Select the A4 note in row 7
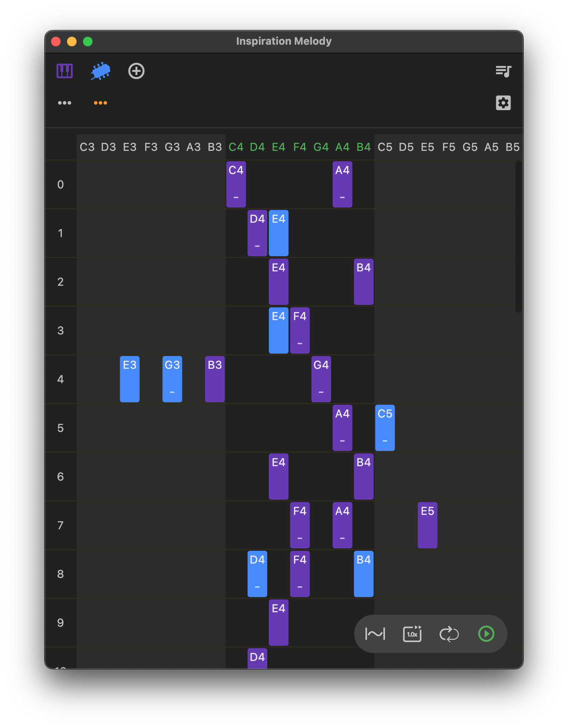The width and height of the screenshot is (568, 728). point(343,525)
